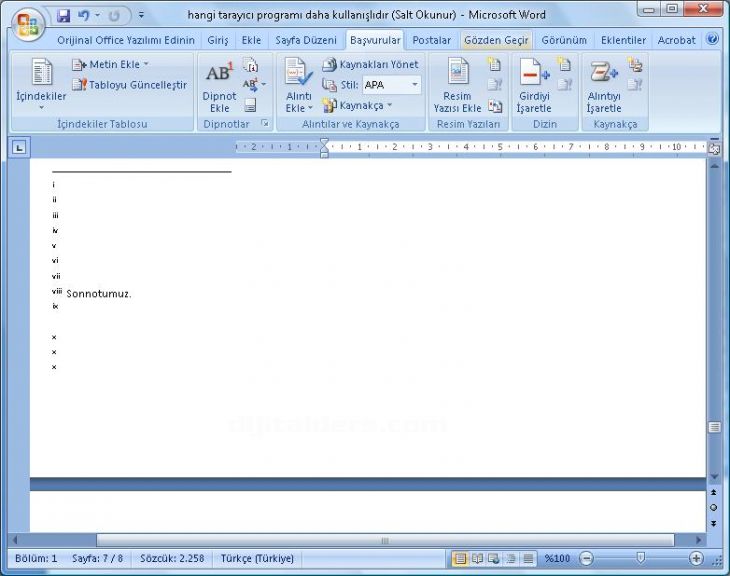The width and height of the screenshot is (730, 576).
Task: Open the Orijinal Office Yazılımı Edinin tab
Action: point(126,41)
